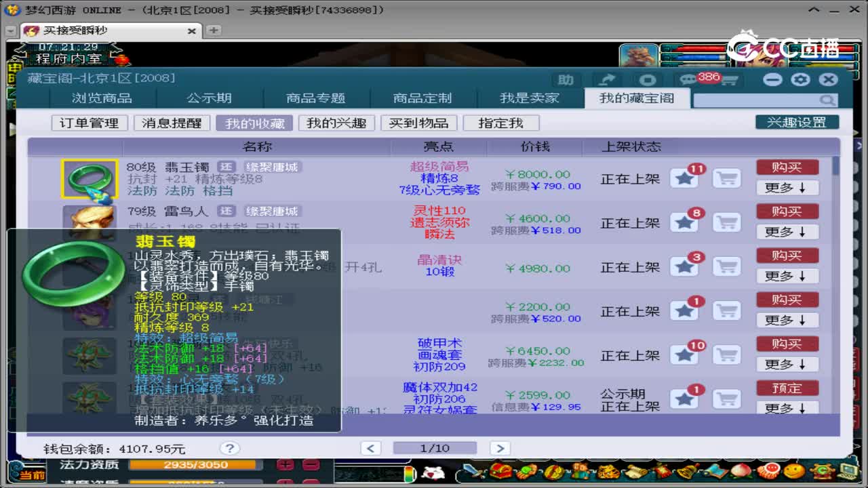Add the ¥2200.00 item to cart
This screenshot has width=868, height=488.
click(726, 311)
